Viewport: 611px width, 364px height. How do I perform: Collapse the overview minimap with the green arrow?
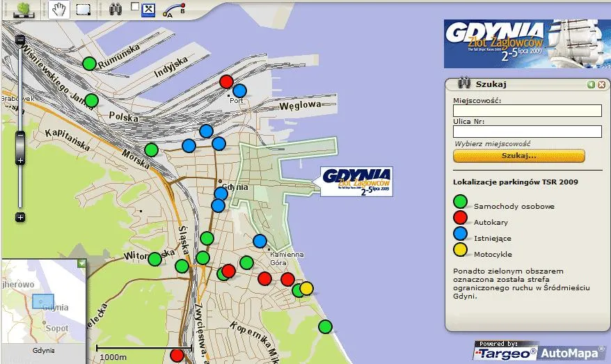82,264
